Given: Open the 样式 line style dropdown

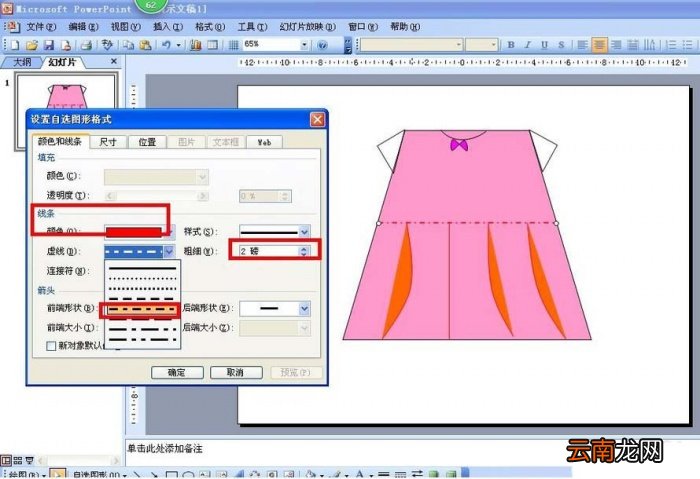Looking at the screenshot, I should (304, 231).
